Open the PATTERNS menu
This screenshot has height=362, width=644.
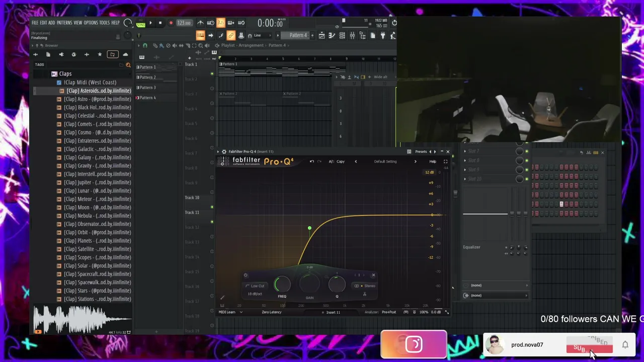[x=64, y=23]
